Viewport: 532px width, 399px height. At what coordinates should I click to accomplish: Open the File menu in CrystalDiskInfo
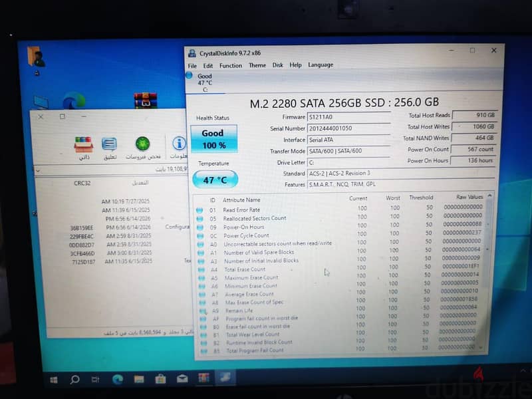tap(192, 66)
